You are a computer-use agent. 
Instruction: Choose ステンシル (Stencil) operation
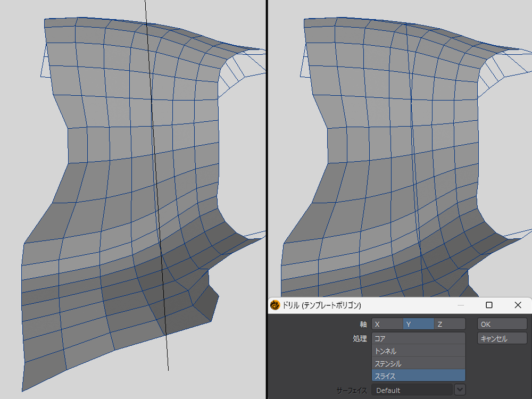point(418,364)
